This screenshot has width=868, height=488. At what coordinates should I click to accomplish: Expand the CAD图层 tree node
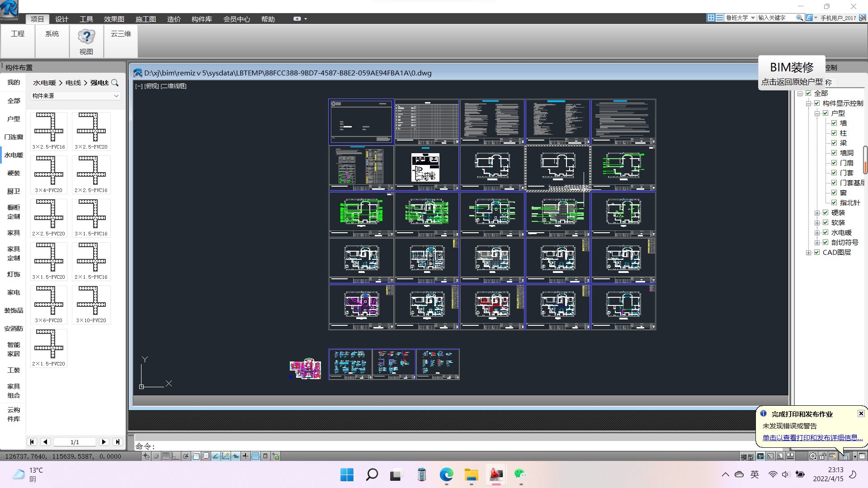808,253
